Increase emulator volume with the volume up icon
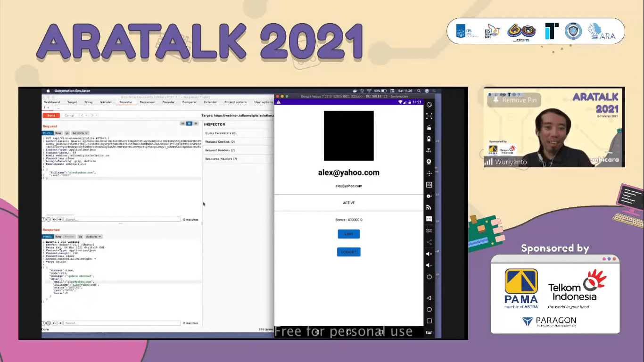The width and height of the screenshot is (644, 362). [429, 254]
